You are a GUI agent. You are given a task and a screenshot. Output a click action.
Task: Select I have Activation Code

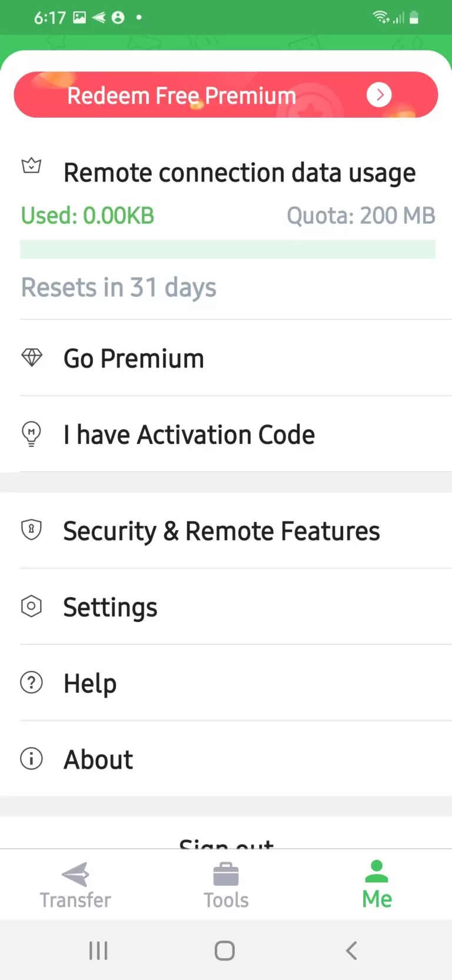tap(226, 435)
